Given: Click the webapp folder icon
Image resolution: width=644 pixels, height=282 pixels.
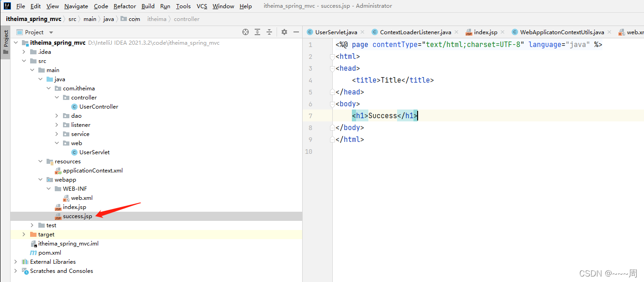Looking at the screenshot, I should pos(50,180).
